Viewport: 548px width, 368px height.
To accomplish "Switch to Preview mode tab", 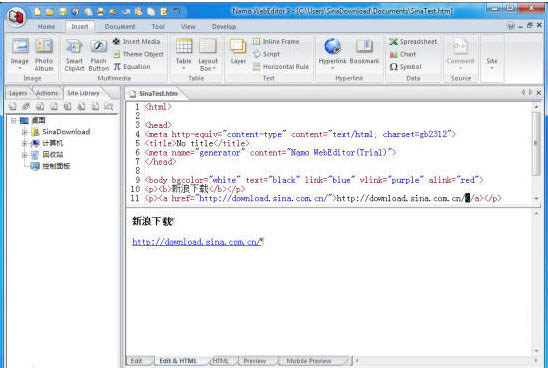I will (x=255, y=361).
